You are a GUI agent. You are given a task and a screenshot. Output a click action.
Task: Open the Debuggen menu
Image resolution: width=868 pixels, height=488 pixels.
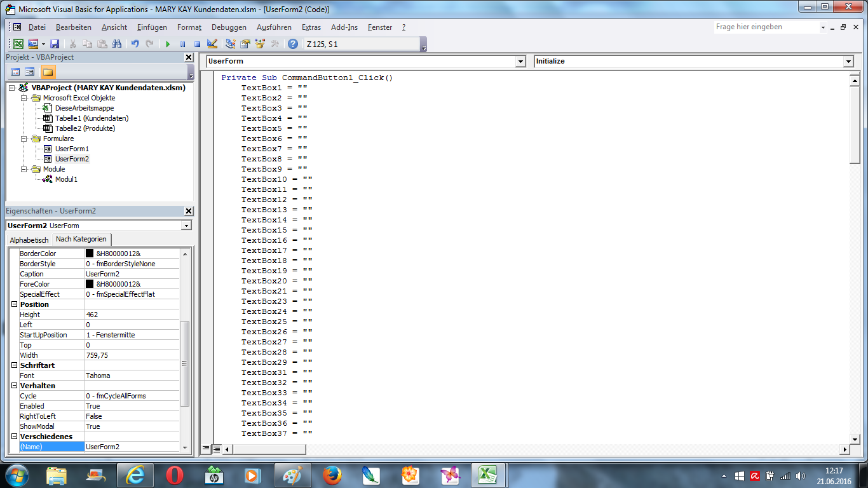point(229,27)
